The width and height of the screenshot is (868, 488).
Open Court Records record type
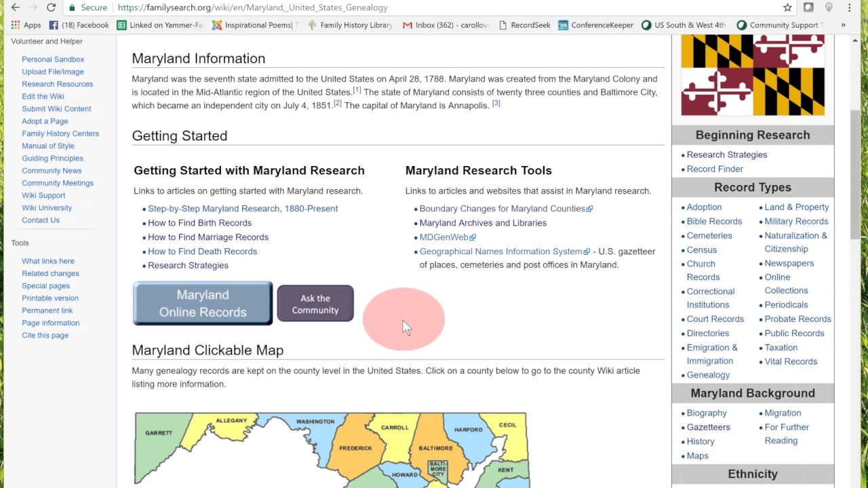[715, 319]
